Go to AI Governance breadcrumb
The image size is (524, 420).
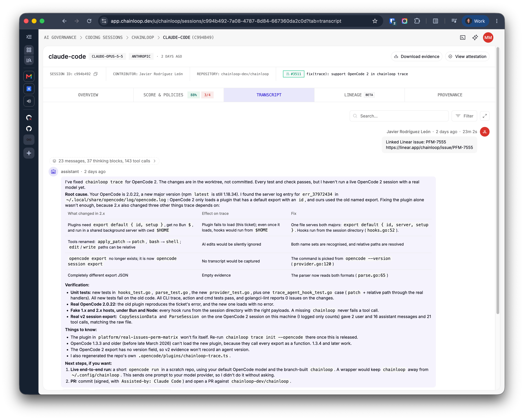[60, 38]
